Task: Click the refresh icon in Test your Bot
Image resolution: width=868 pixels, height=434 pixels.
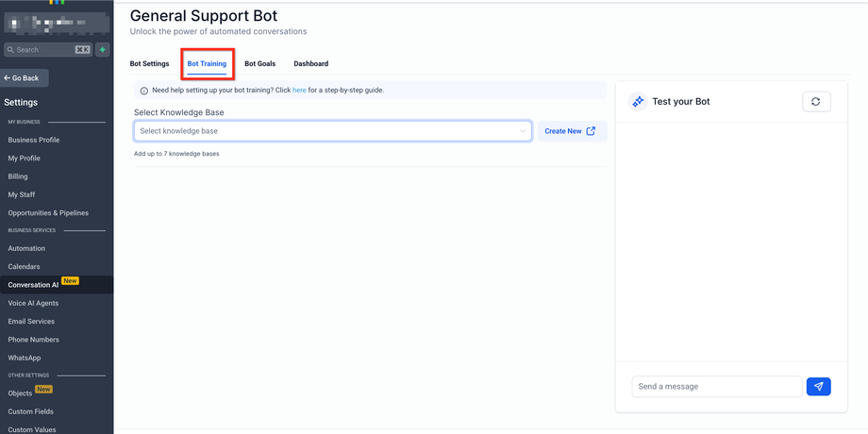Action: [x=816, y=102]
